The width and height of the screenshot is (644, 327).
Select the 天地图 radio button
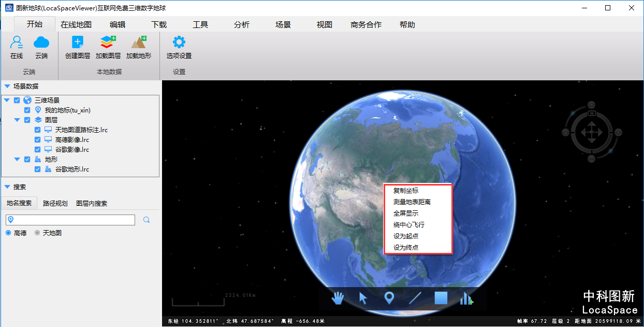tap(37, 233)
